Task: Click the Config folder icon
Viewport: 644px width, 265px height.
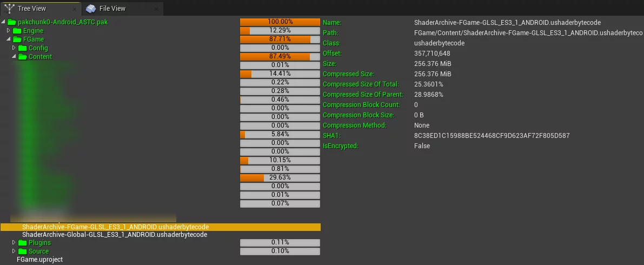Action: (x=22, y=48)
